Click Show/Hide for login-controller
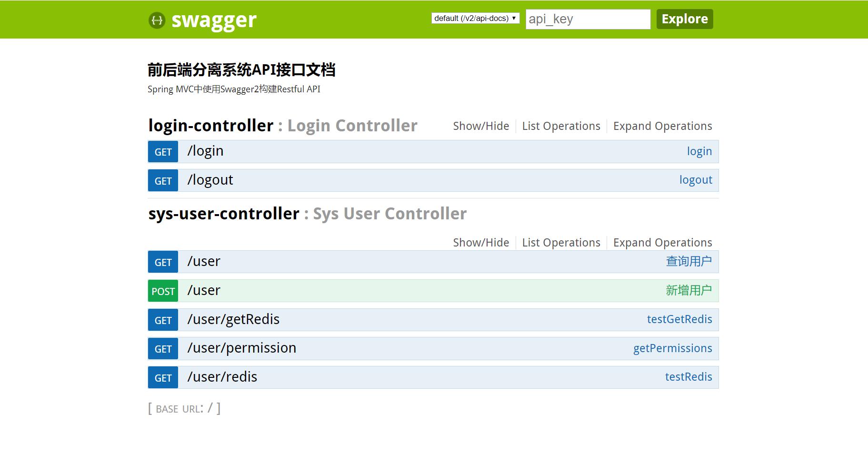 481,126
